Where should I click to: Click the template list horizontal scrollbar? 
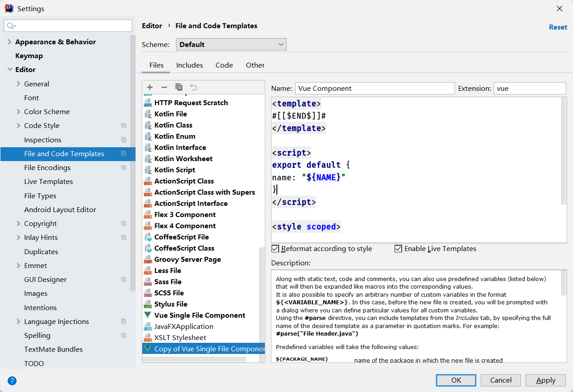194,359
